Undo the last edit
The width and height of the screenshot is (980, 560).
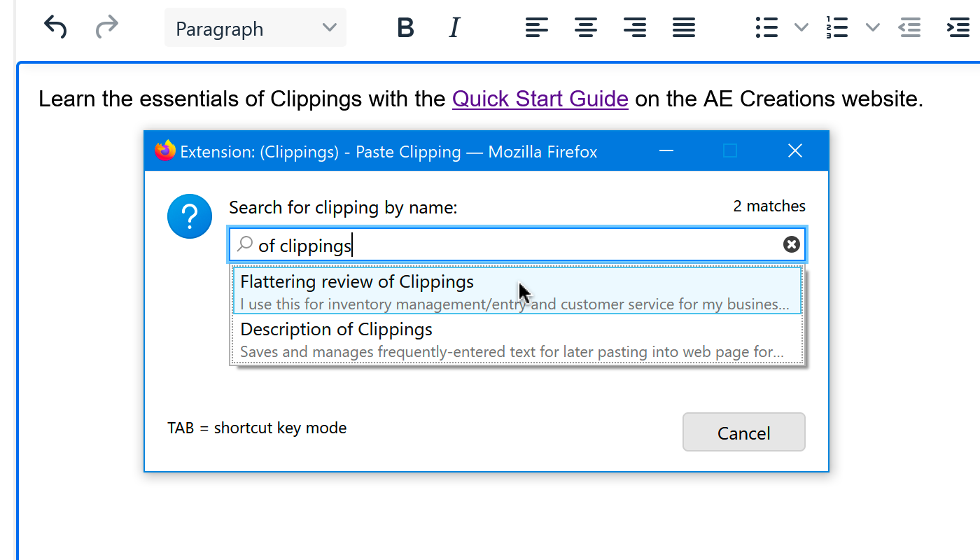(x=55, y=28)
